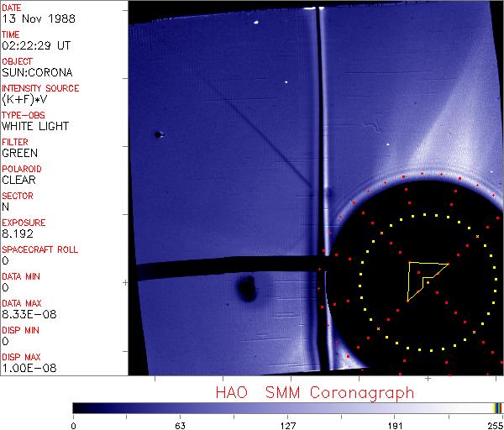
Task: Click the DISP MAX value 1.00E-08
Action: [x=26, y=367]
